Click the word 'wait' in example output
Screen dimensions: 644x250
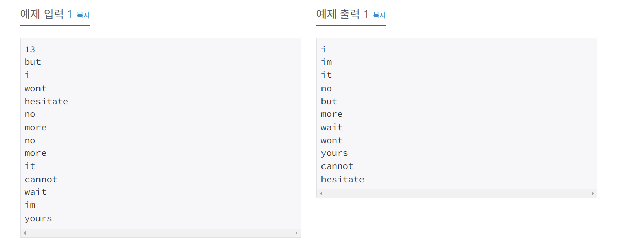point(332,127)
